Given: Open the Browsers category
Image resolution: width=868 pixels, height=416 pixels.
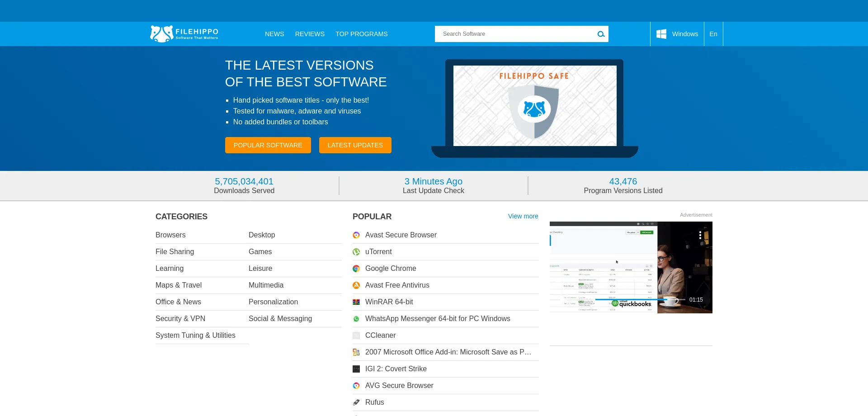Looking at the screenshot, I should pos(170,235).
